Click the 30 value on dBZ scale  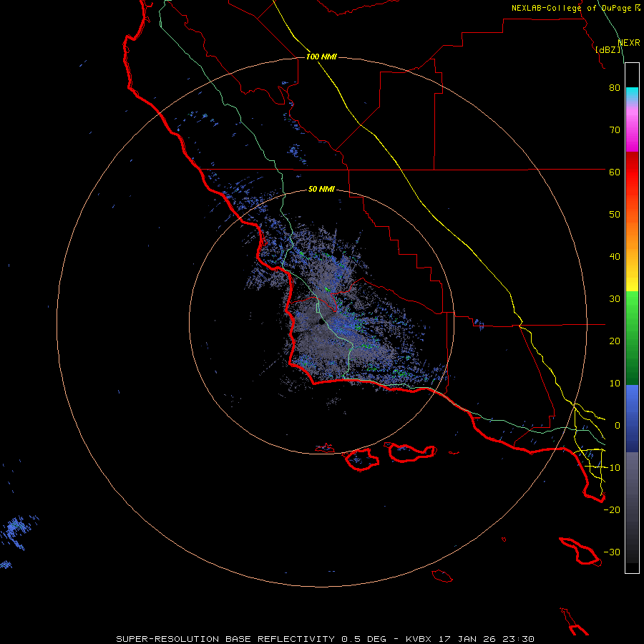pyautogui.click(x=615, y=299)
